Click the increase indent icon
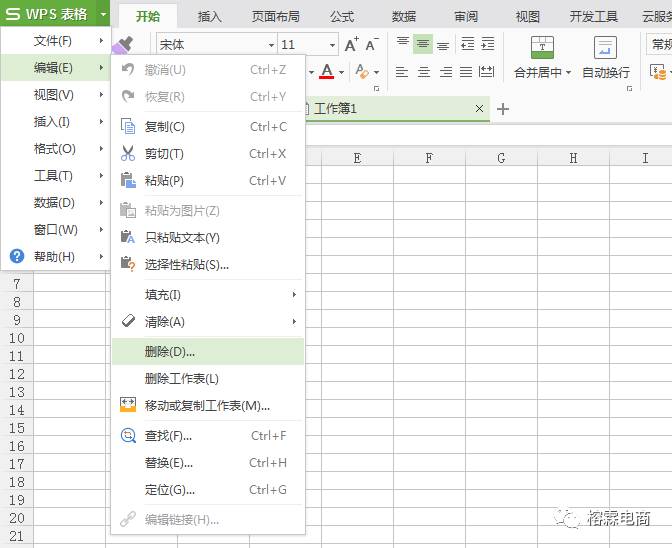 488,44
